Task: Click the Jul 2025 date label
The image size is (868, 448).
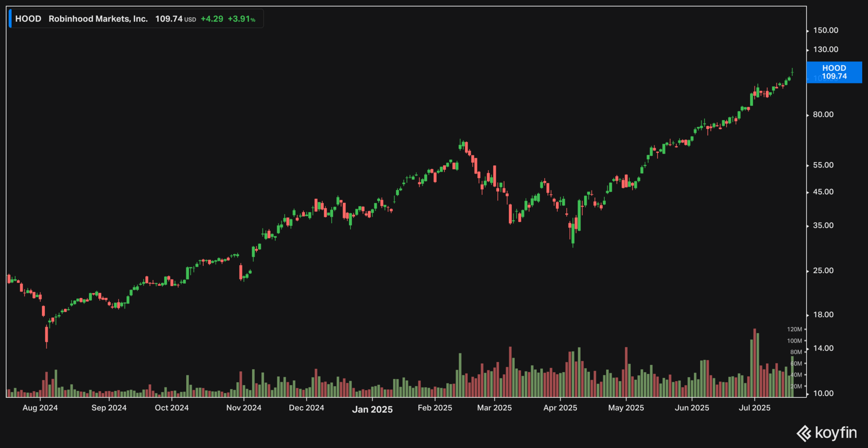Action: 755,408
